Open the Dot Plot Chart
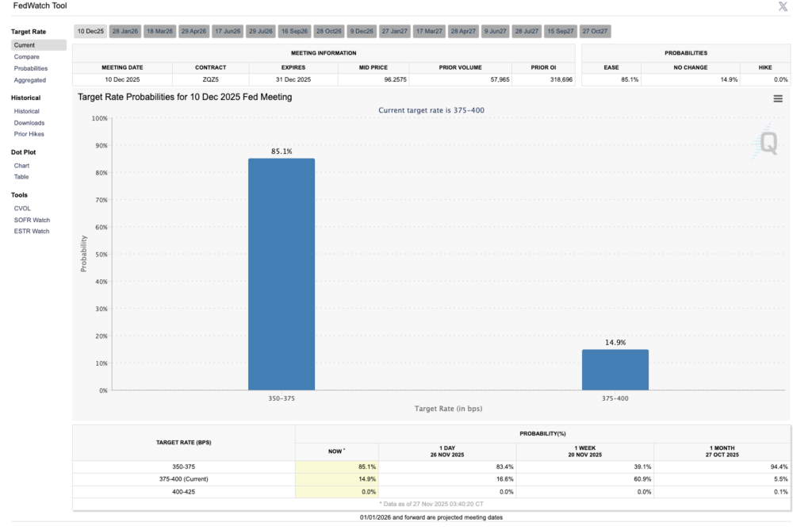This screenshot has height=530, width=812. pos(21,166)
